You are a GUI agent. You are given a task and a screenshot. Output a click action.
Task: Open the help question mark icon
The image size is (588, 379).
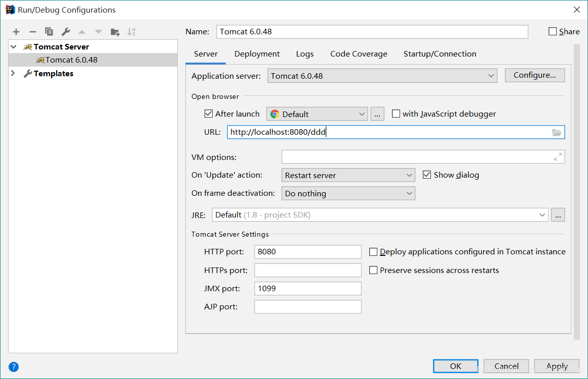(x=14, y=367)
